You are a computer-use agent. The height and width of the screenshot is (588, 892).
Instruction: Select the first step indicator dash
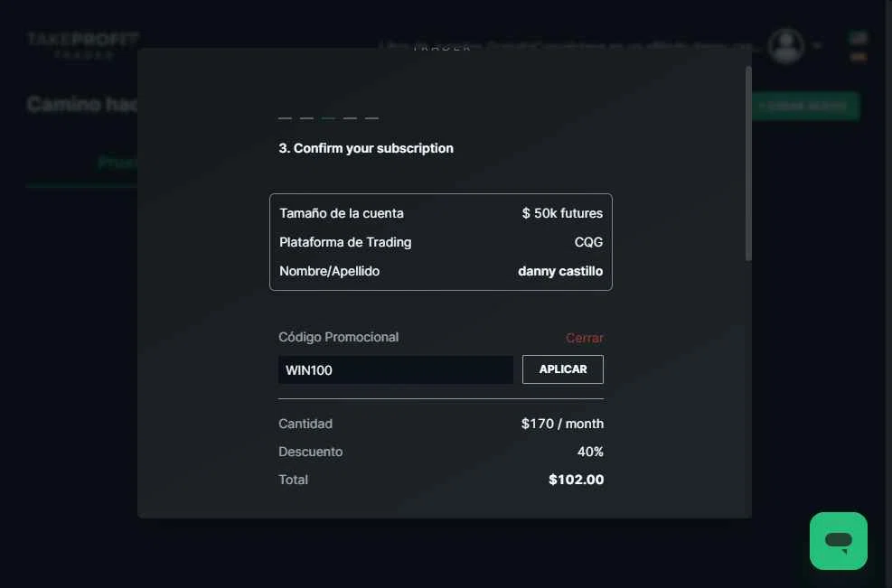coord(285,118)
